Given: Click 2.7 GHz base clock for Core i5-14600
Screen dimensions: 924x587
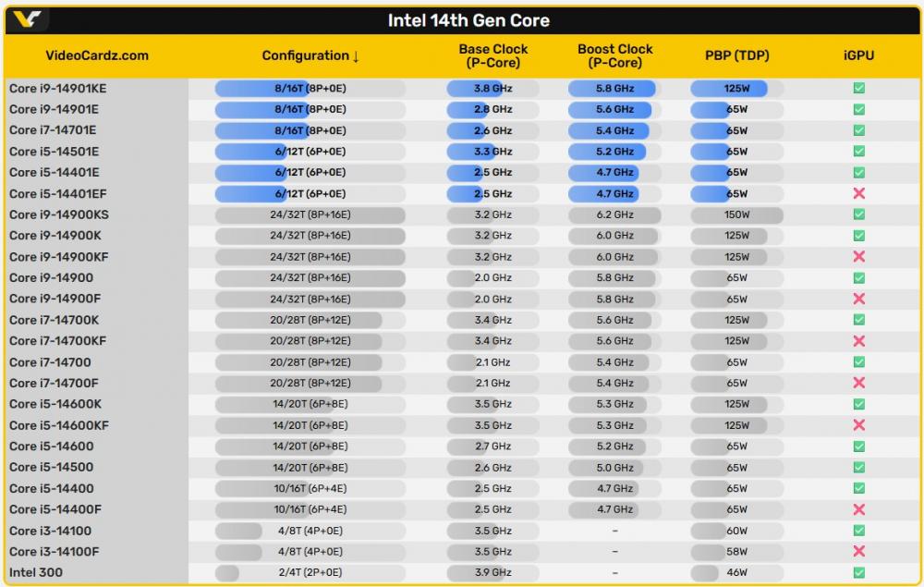Looking at the screenshot, I should pyautogui.click(x=493, y=446).
